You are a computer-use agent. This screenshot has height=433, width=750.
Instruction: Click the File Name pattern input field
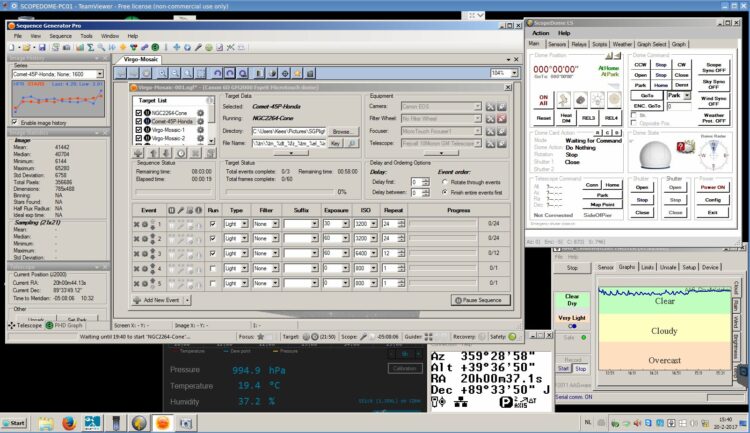(289, 143)
